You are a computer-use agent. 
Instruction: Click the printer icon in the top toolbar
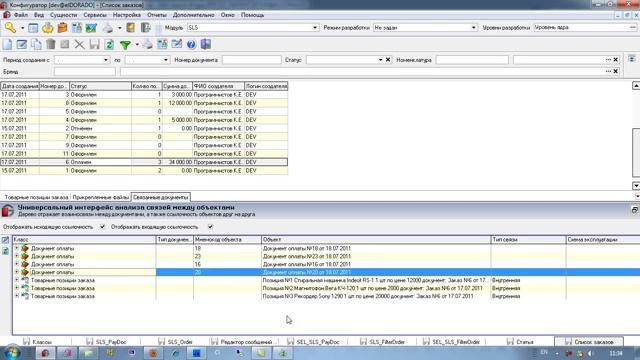pos(108,28)
